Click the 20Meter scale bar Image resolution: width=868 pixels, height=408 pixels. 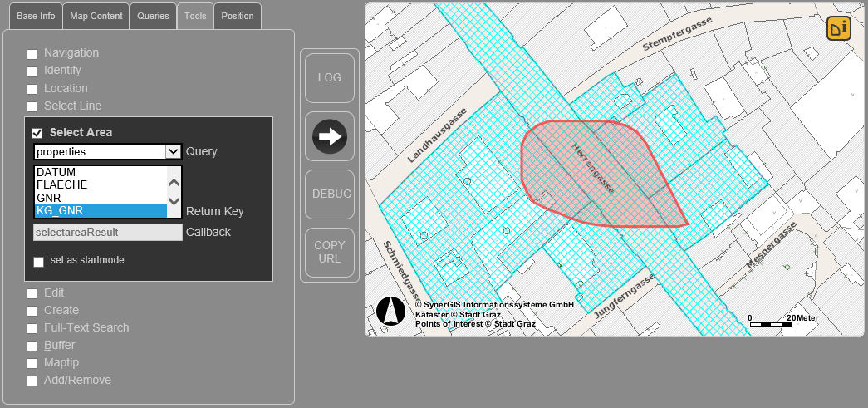click(x=782, y=321)
